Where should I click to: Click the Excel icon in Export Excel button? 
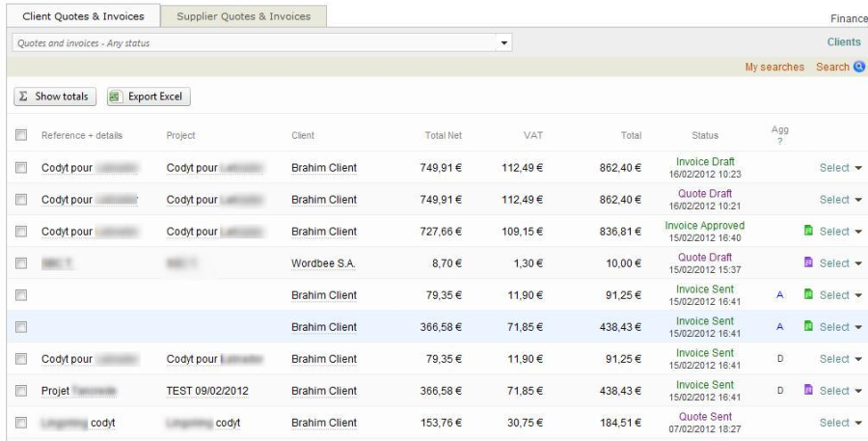[114, 96]
